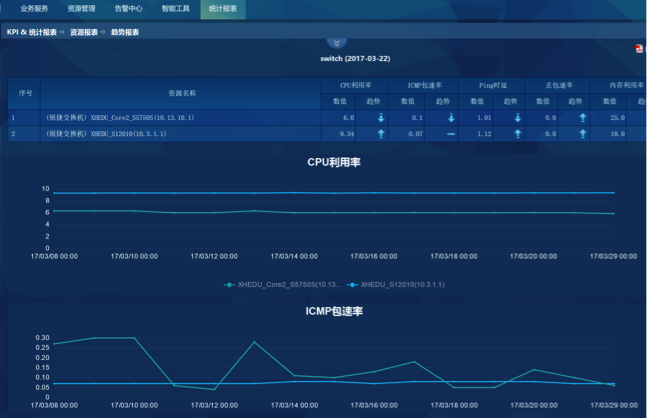The width and height of the screenshot is (647, 419).
Task: Click the ICMP trend down arrow in row 1
Action: tap(451, 117)
